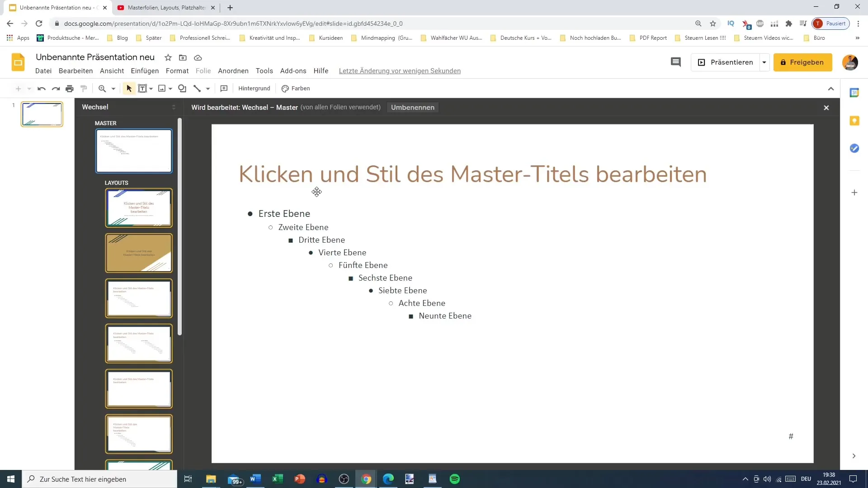
Task: Click Hintergrund button in toolbar
Action: [x=255, y=89]
